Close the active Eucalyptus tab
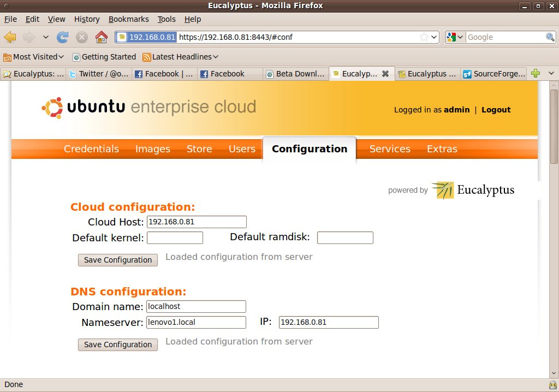This screenshot has width=559, height=392. pos(385,74)
